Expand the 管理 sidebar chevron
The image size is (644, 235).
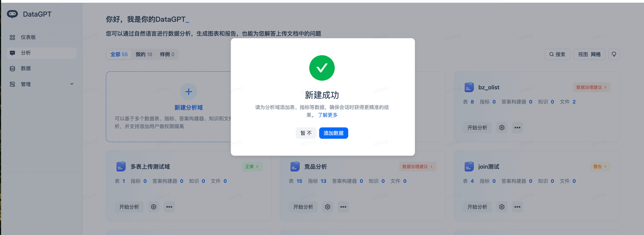(71, 84)
